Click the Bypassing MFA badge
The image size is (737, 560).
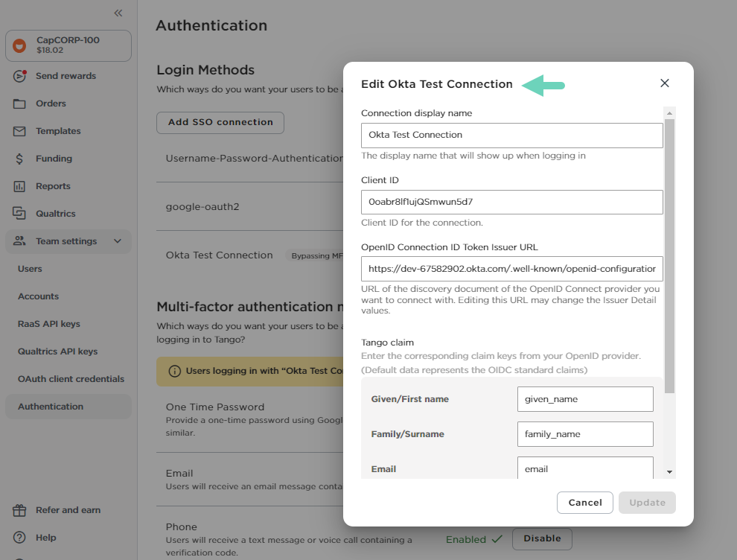(x=315, y=255)
